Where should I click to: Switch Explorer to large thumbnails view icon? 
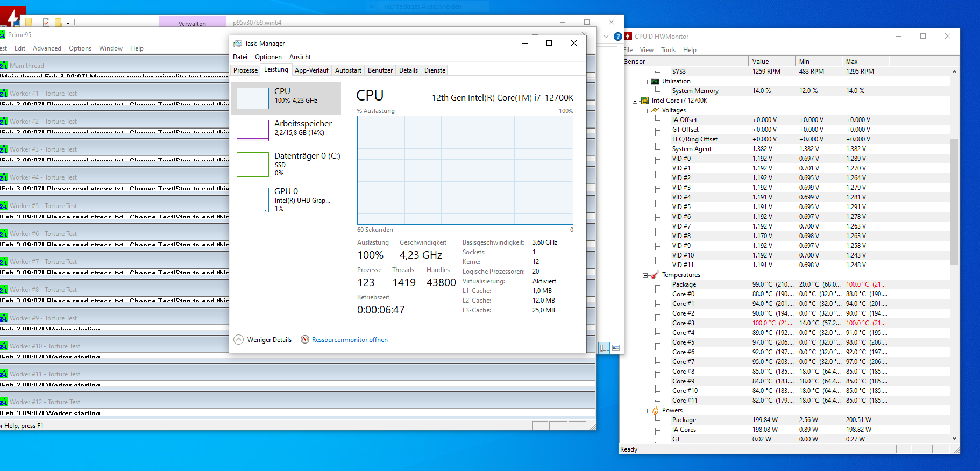pos(616,348)
